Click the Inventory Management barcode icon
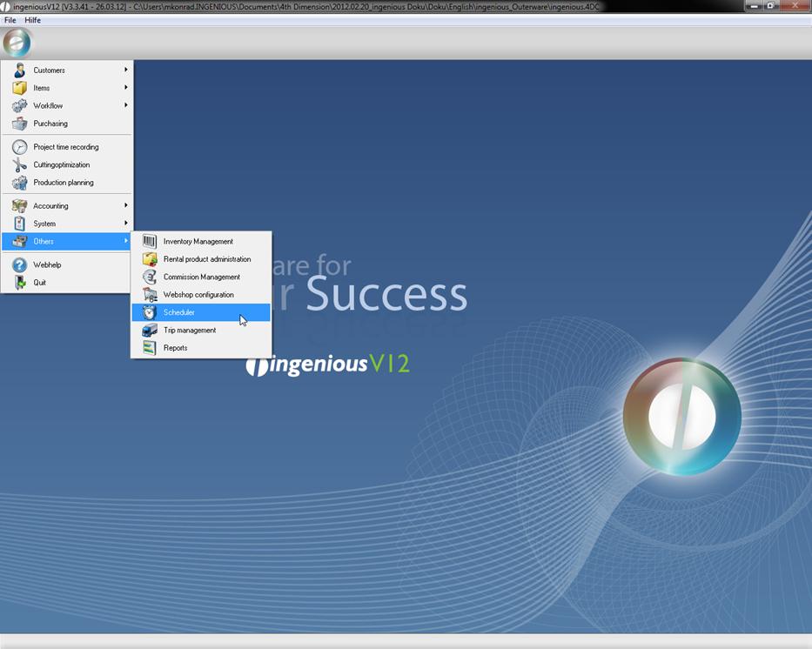 pyautogui.click(x=150, y=242)
